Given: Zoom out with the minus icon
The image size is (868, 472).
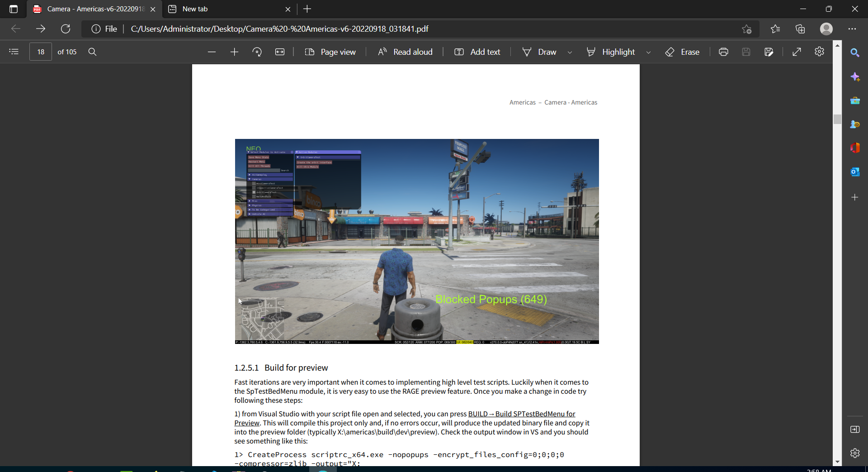Looking at the screenshot, I should click(212, 52).
